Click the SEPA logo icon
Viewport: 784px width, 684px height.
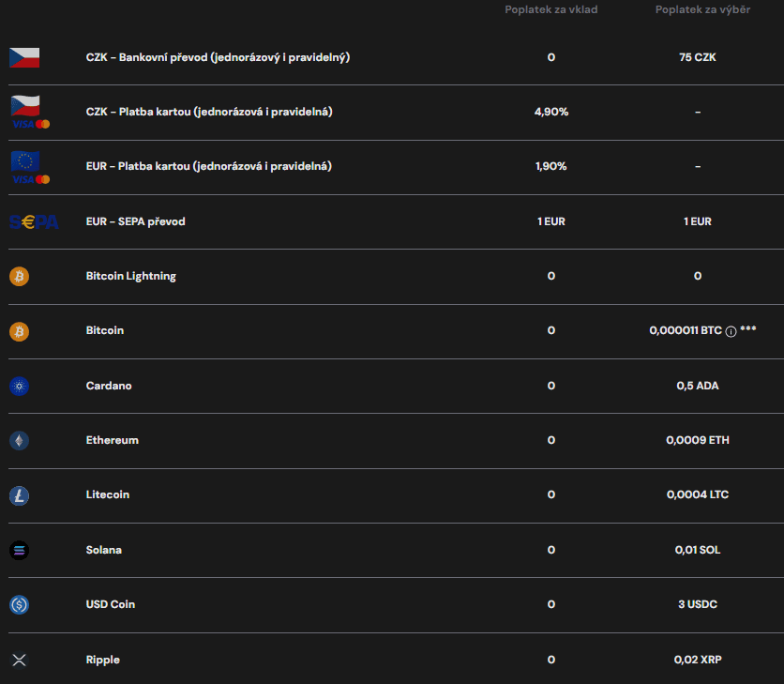33,221
